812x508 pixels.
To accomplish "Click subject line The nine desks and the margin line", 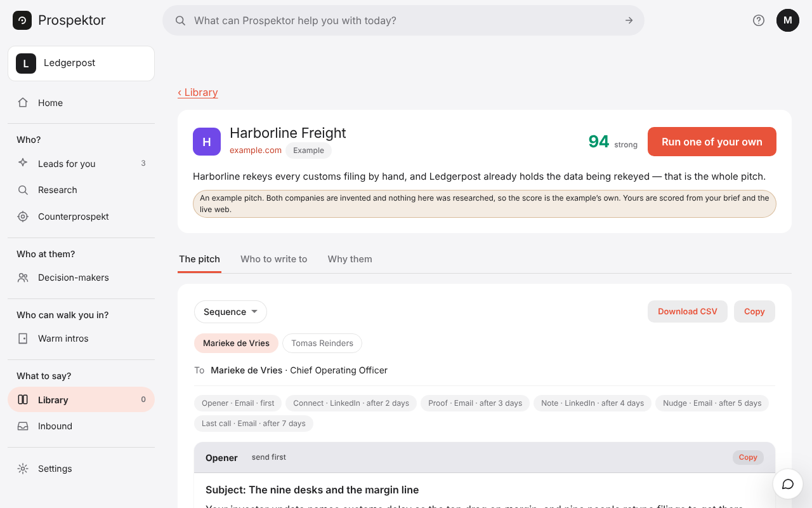I will [x=312, y=490].
